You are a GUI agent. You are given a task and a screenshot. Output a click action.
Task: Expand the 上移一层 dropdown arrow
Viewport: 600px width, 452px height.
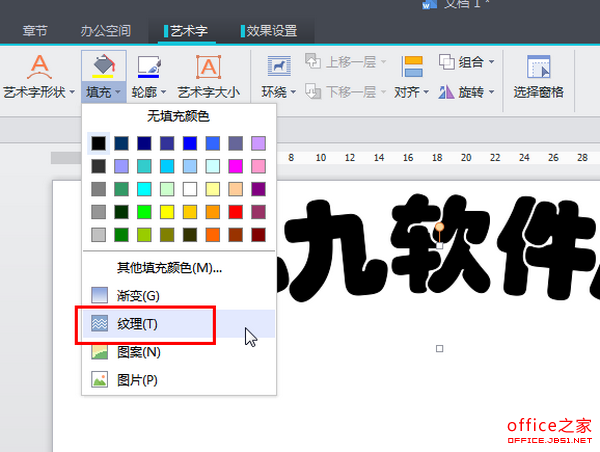pos(382,62)
